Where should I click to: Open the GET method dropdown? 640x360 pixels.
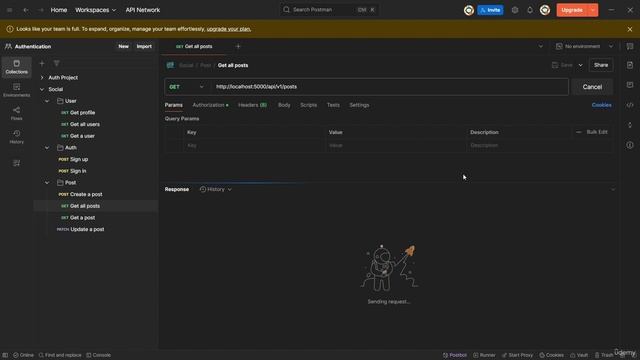187,87
